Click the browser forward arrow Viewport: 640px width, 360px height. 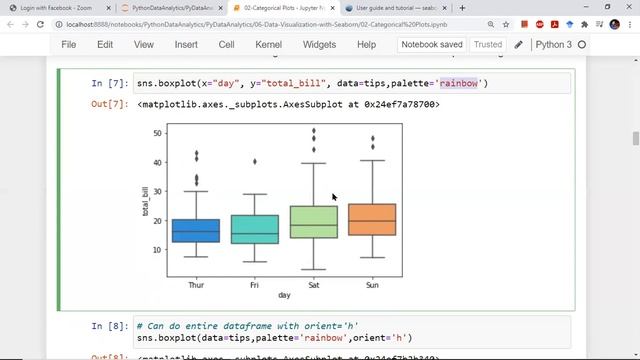coord(25,24)
